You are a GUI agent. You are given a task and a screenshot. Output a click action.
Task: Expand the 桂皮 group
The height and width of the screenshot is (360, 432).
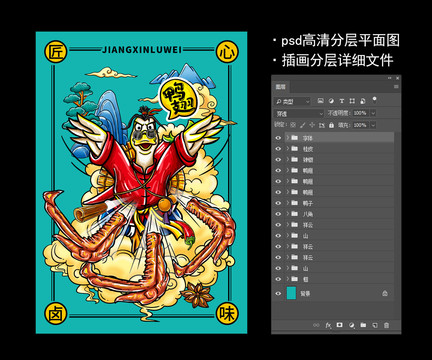click(x=288, y=148)
